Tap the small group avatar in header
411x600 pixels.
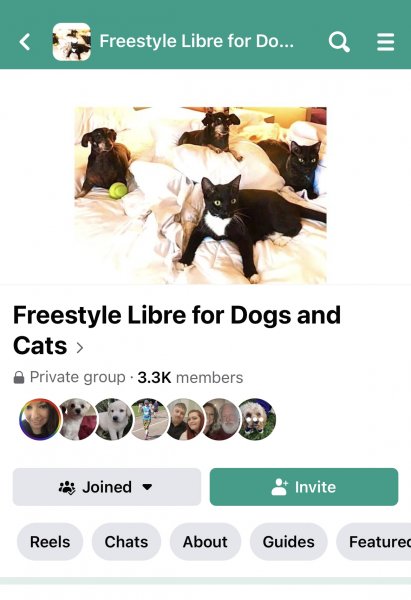point(72,42)
